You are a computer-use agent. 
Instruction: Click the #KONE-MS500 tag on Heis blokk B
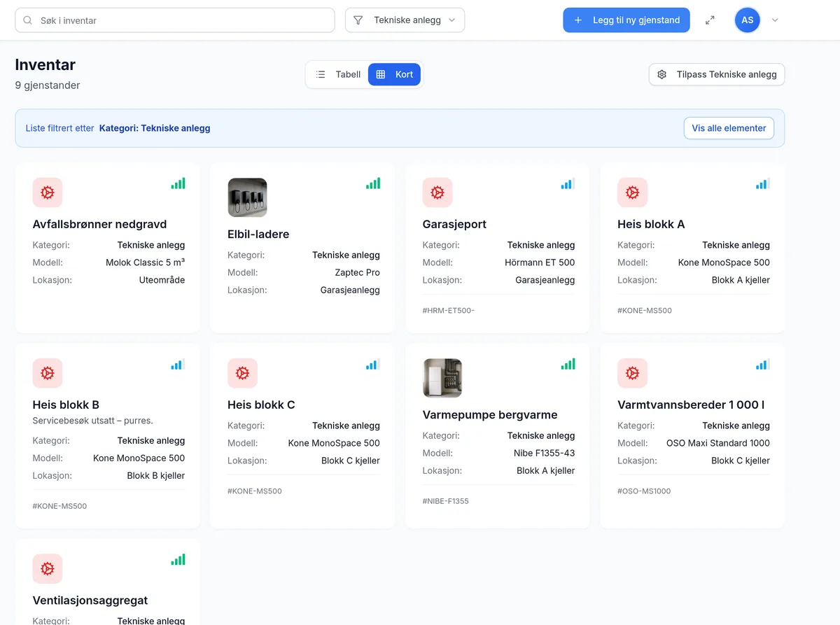coord(59,506)
